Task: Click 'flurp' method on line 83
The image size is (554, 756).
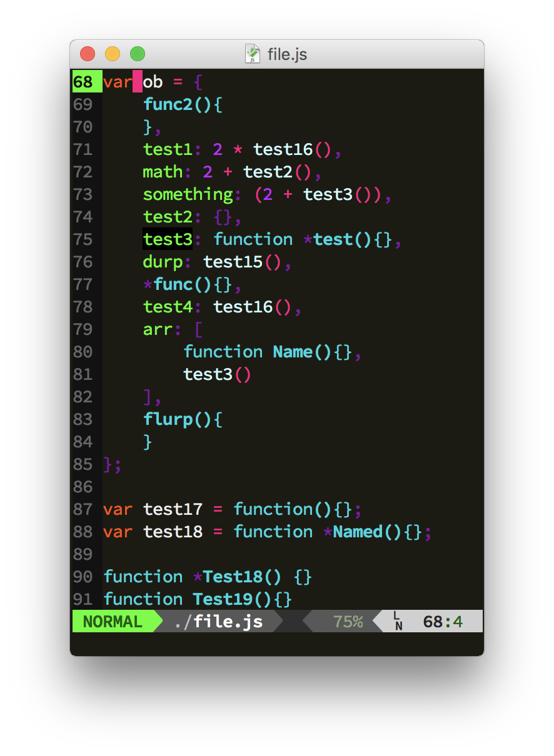Action: (168, 419)
